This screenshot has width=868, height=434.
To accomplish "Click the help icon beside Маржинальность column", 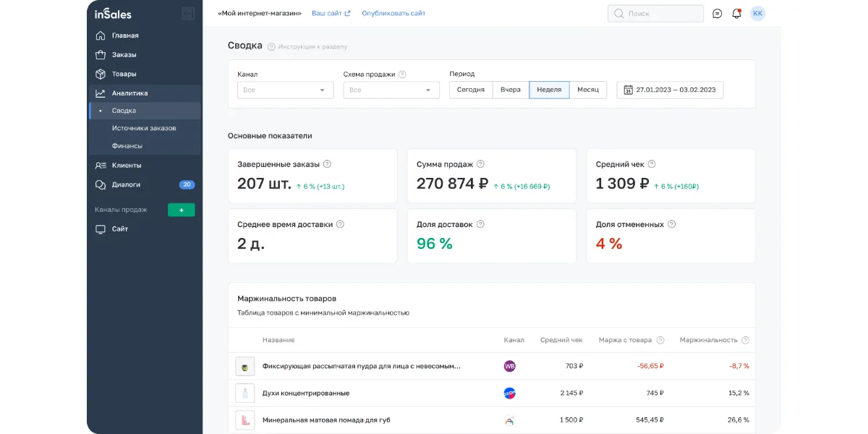I will [x=745, y=340].
